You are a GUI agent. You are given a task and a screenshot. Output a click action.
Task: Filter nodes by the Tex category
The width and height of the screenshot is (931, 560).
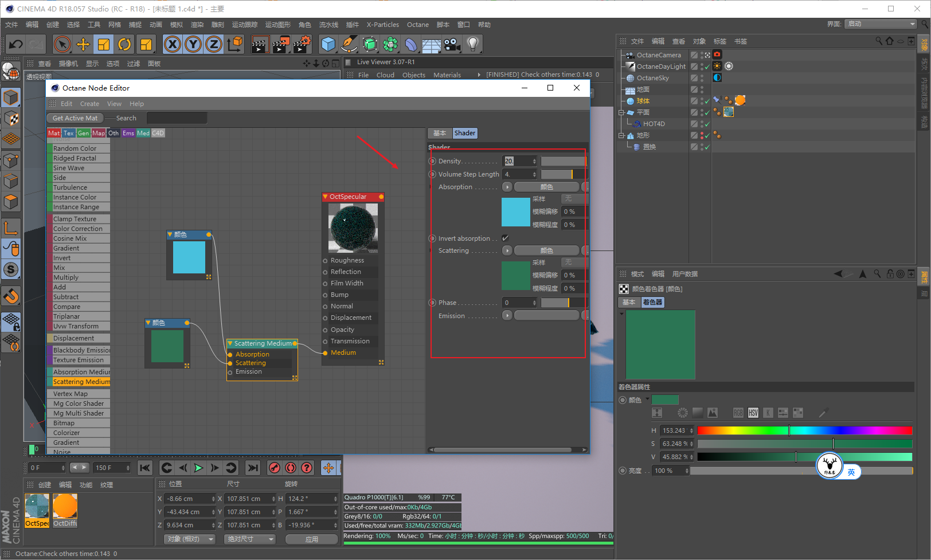[69, 133]
